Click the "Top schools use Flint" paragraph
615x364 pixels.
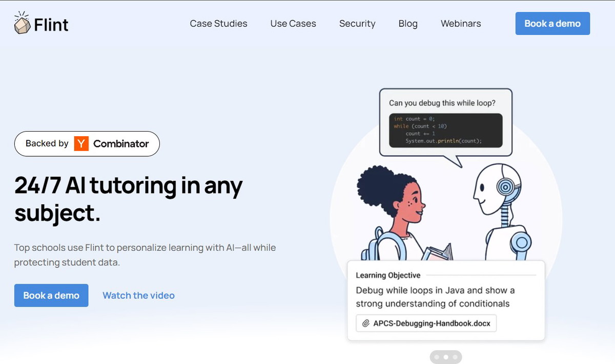tap(145, 255)
